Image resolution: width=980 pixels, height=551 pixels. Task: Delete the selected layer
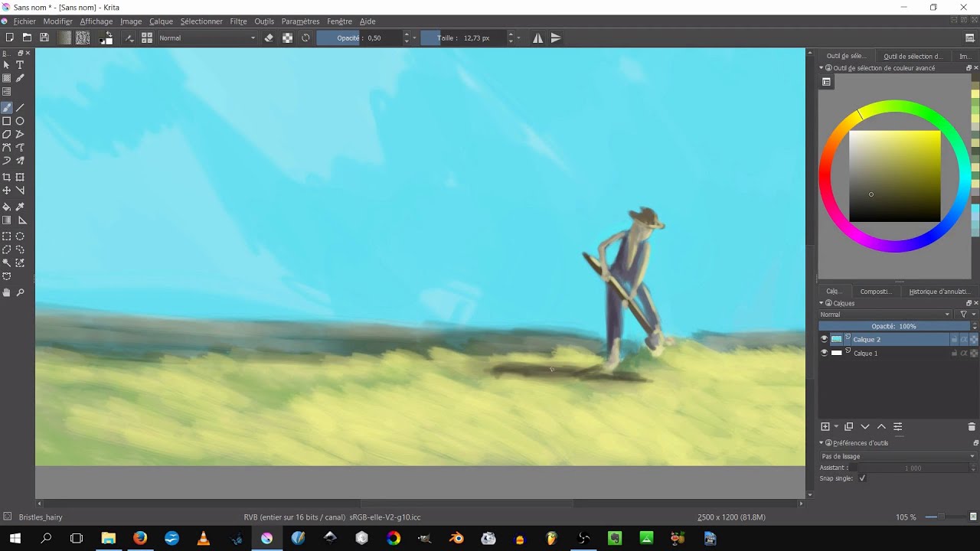(972, 426)
